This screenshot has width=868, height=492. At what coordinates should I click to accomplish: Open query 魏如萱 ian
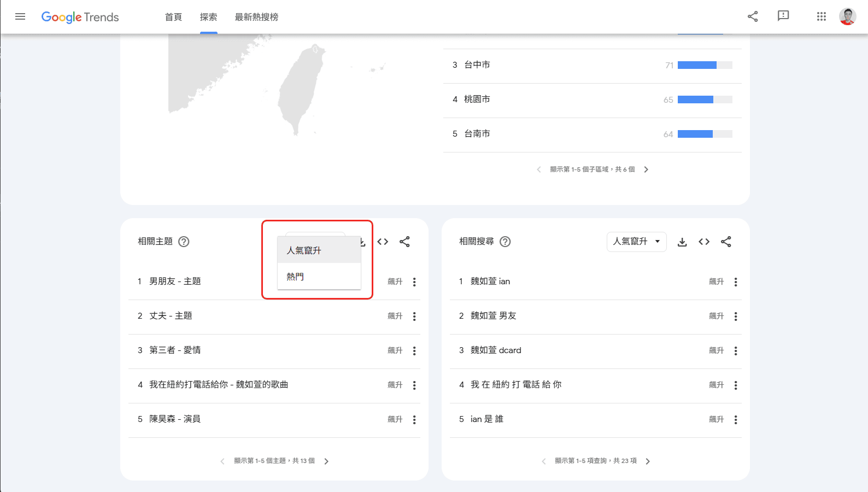[x=490, y=282]
